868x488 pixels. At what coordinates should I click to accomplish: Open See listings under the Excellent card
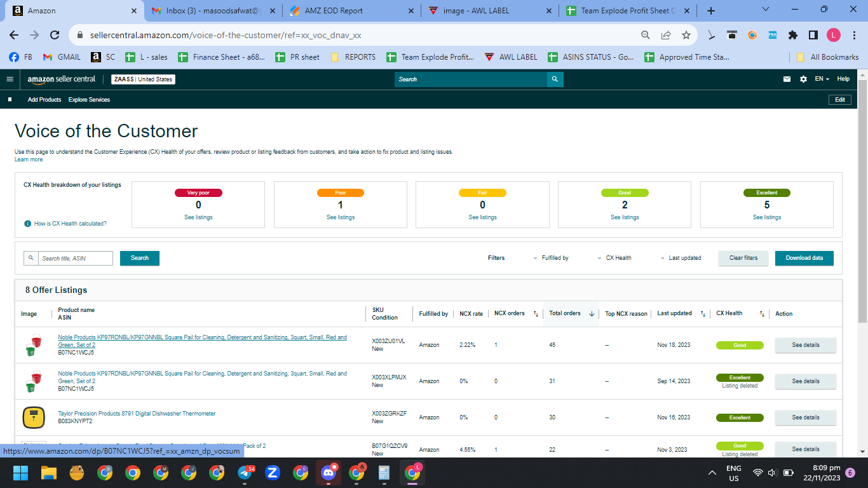(767, 217)
